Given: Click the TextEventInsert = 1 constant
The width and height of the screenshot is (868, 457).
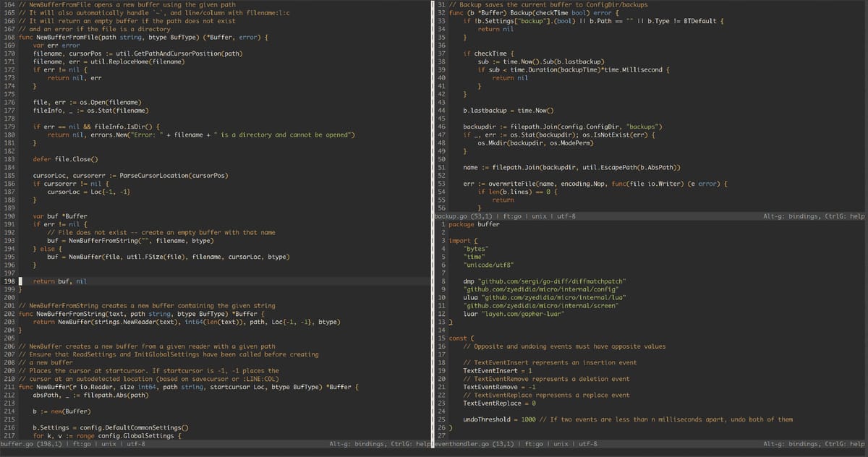Looking at the screenshot, I should pos(497,370).
